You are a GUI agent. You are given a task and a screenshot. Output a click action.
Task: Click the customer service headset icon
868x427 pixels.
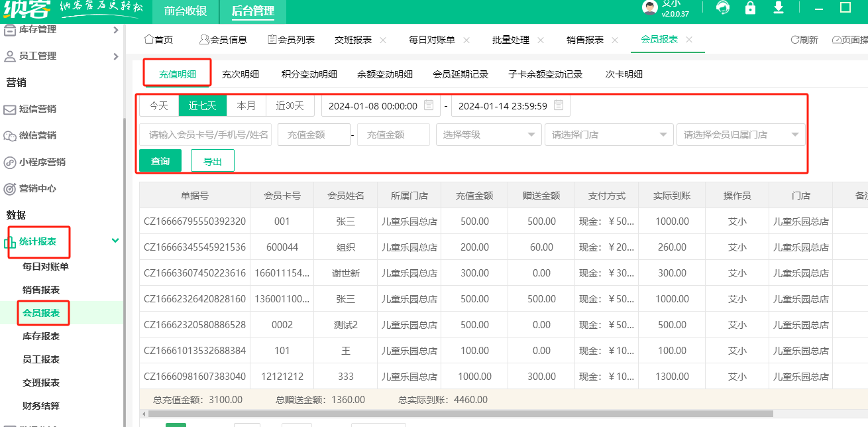[x=723, y=8]
